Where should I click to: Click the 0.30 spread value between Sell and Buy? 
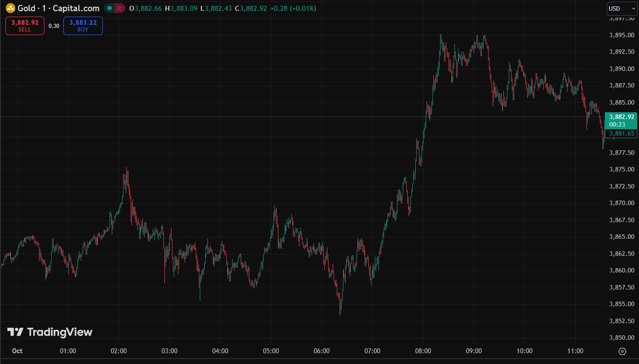pos(54,26)
